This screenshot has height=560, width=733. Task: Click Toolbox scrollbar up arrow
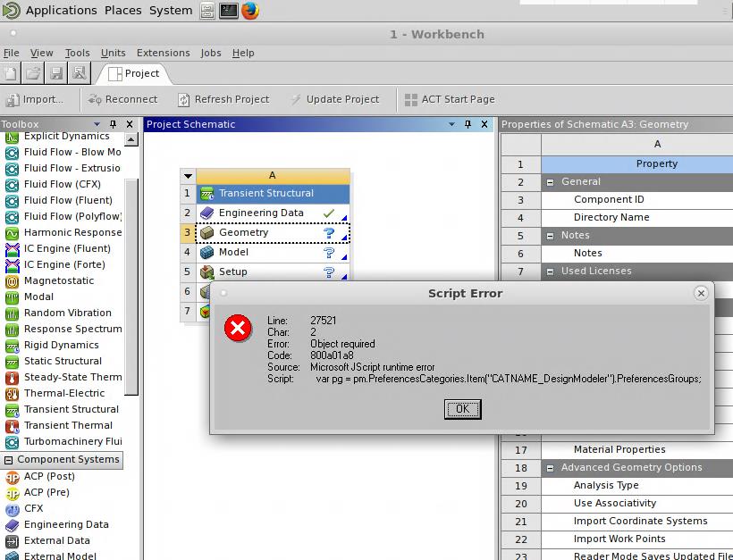click(131, 139)
